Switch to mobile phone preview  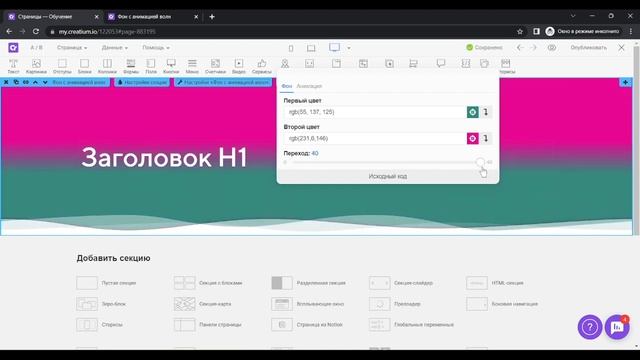pyautogui.click(x=291, y=48)
